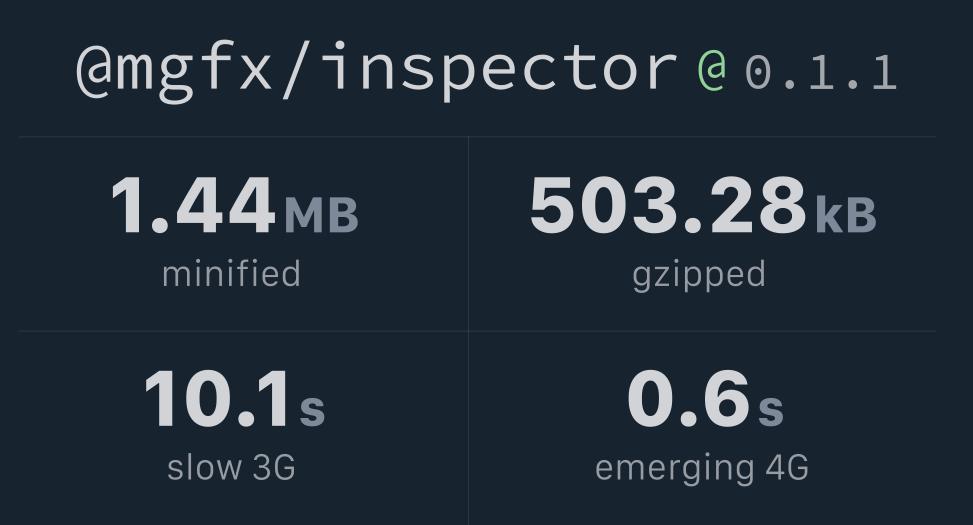
Task: Click the 503.28 gzipped size value
Action: 668,205
